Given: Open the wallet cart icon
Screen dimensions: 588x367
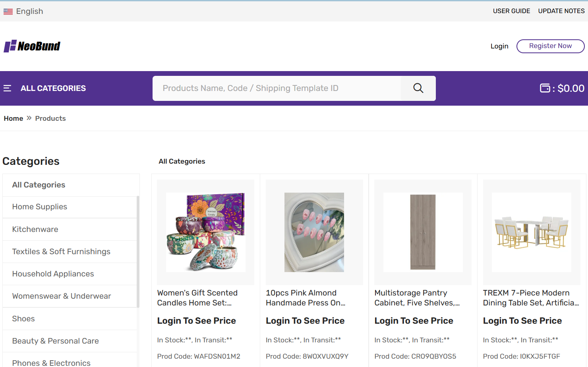Looking at the screenshot, I should click(x=545, y=88).
